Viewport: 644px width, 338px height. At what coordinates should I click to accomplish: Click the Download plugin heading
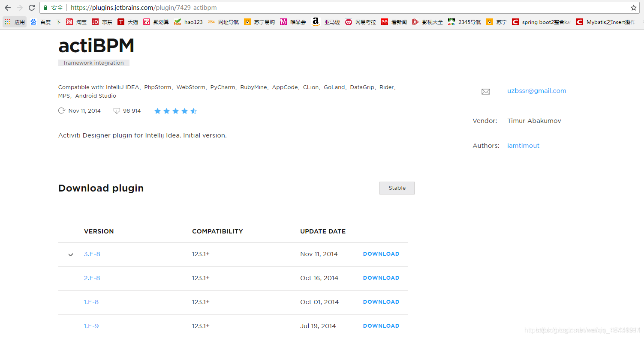pyautogui.click(x=101, y=188)
